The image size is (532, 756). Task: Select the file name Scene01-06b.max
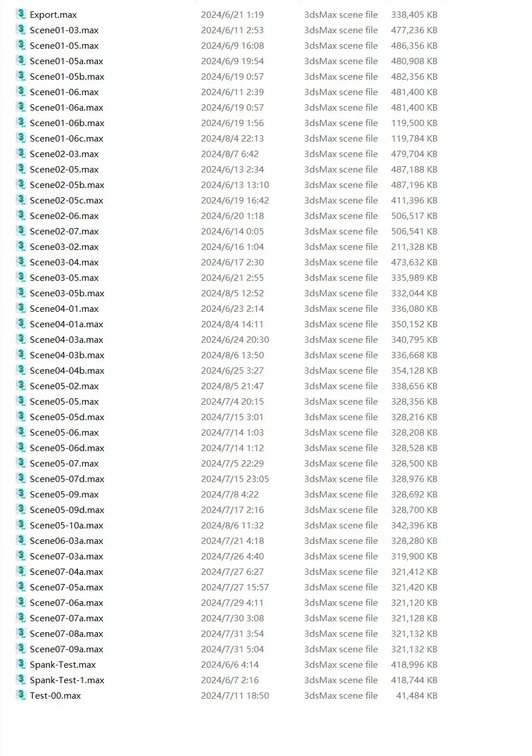[67, 123]
